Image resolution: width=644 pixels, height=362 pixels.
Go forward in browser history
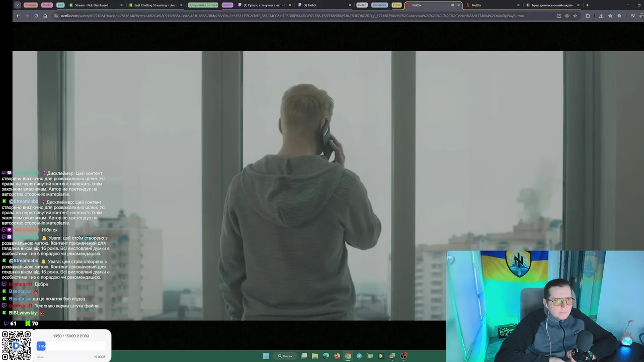pos(27,16)
